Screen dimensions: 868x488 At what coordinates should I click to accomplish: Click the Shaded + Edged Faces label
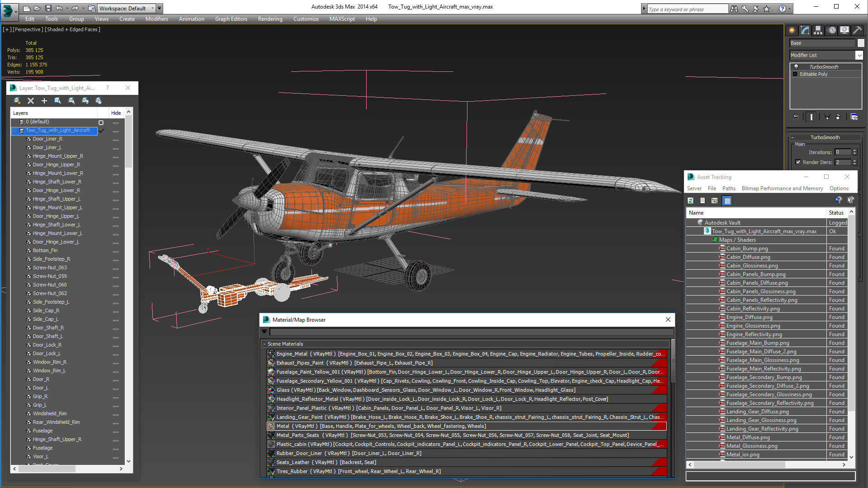coord(72,29)
